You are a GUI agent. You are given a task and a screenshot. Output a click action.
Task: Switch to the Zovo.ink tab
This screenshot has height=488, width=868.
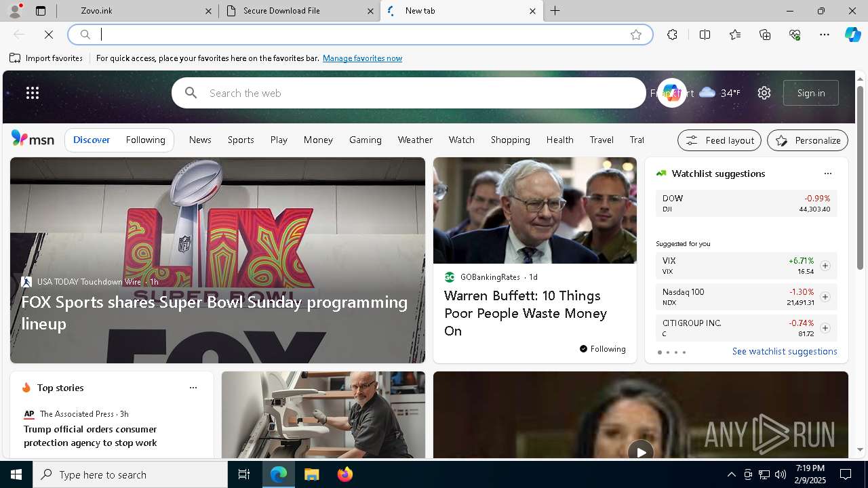(x=136, y=11)
